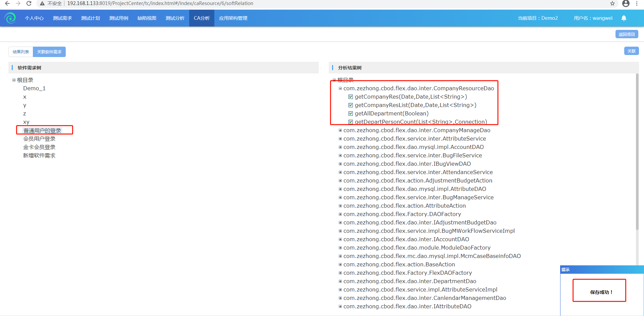Click the notification bell icon
The height and width of the screenshot is (316, 644).
coord(624,18)
